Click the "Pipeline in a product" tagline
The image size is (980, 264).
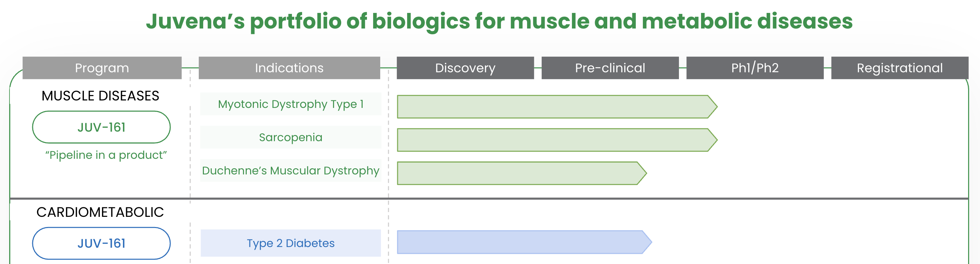106,155
